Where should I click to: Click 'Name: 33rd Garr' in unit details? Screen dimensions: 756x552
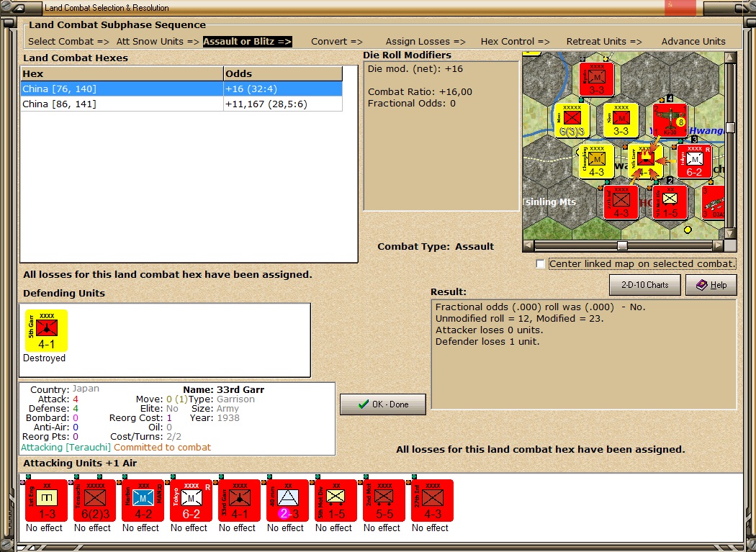pyautogui.click(x=224, y=389)
